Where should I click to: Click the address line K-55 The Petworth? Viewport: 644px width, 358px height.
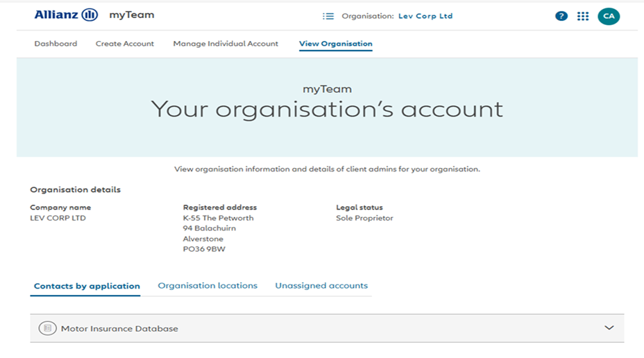click(218, 218)
